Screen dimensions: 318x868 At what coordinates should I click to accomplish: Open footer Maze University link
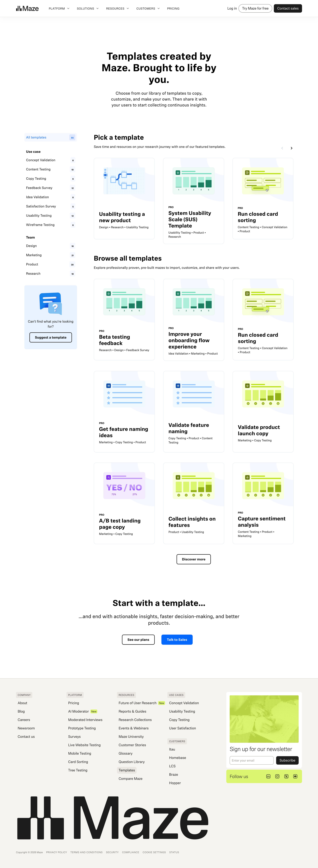[x=131, y=737]
